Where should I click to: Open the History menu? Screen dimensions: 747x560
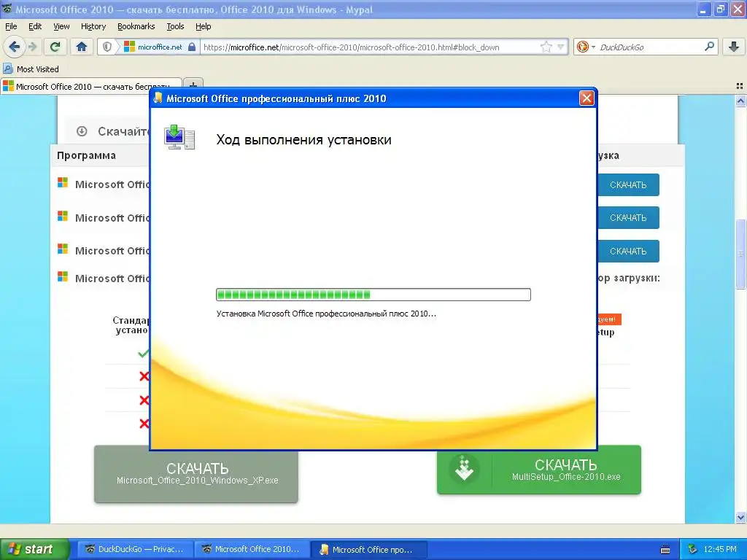coord(93,26)
